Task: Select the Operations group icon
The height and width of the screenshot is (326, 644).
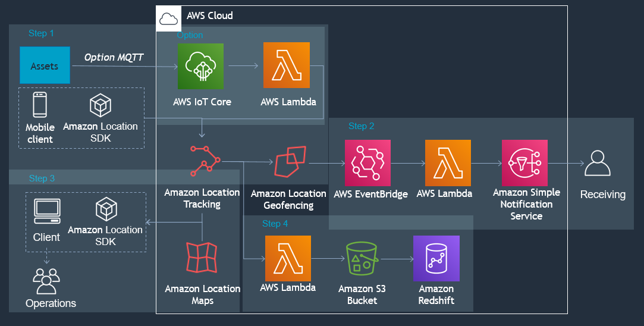Action: pos(46,281)
